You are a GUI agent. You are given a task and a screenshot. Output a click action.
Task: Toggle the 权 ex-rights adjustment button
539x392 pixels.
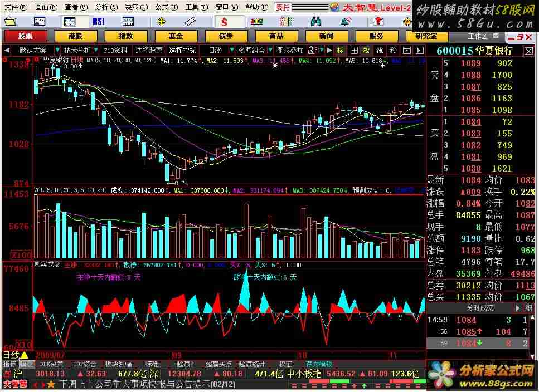(366, 50)
